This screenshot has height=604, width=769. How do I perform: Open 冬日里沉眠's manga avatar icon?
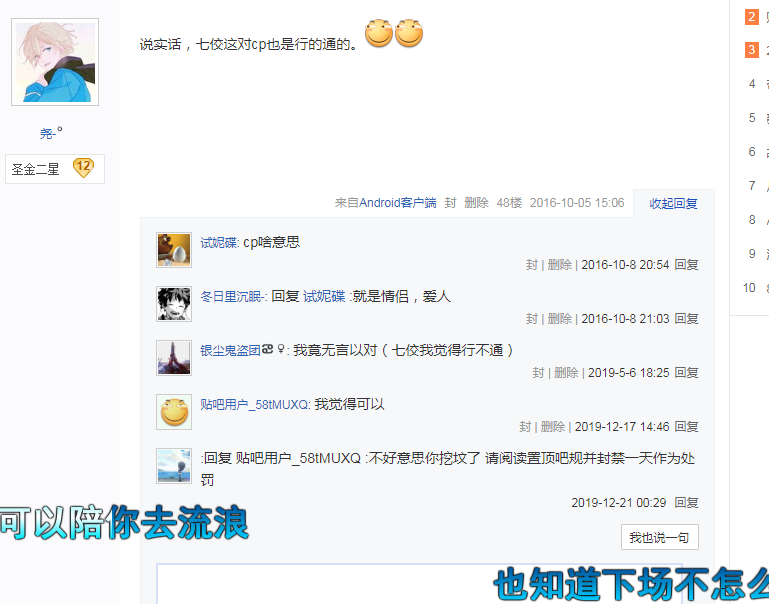(174, 304)
